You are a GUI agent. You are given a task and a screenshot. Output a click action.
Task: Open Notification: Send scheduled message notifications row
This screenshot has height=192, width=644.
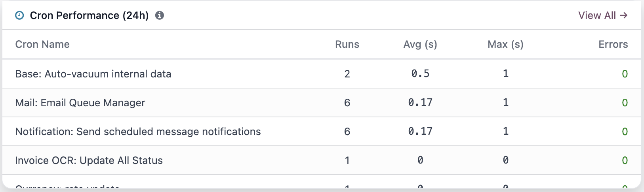(x=322, y=132)
